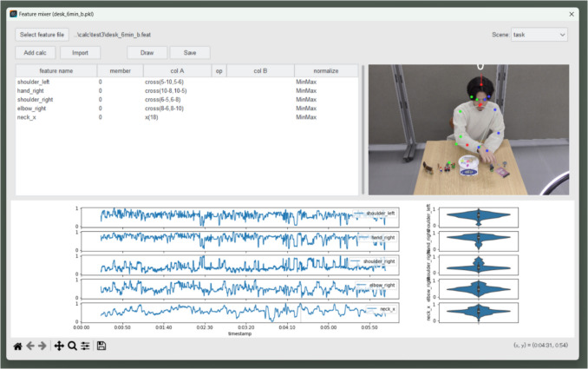Click the Import button
The image size is (588, 369).
point(81,53)
